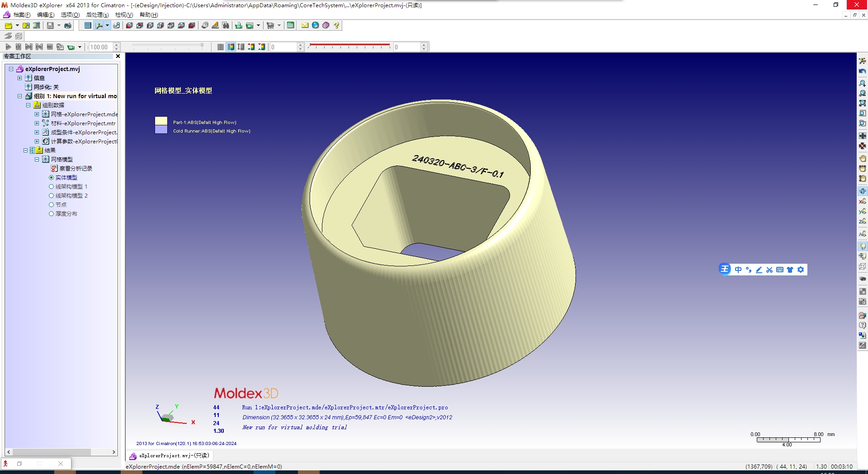
Task: Click the eye visibility icon in right toolbar
Action: [863, 279]
